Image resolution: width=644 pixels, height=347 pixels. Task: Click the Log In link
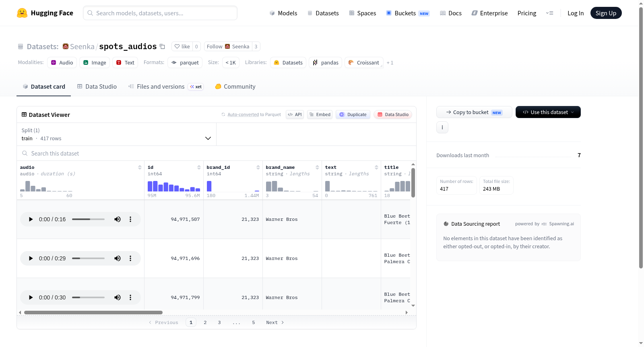(576, 13)
